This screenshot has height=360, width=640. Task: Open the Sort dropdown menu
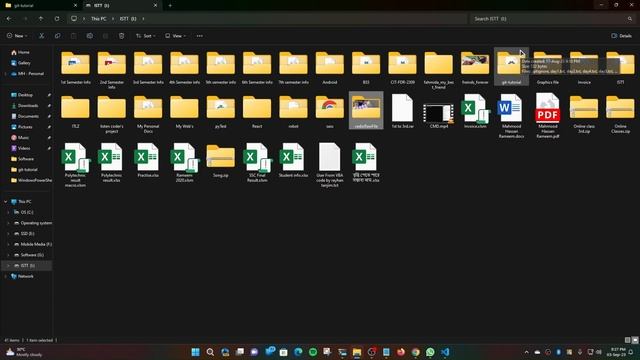tap(146, 36)
